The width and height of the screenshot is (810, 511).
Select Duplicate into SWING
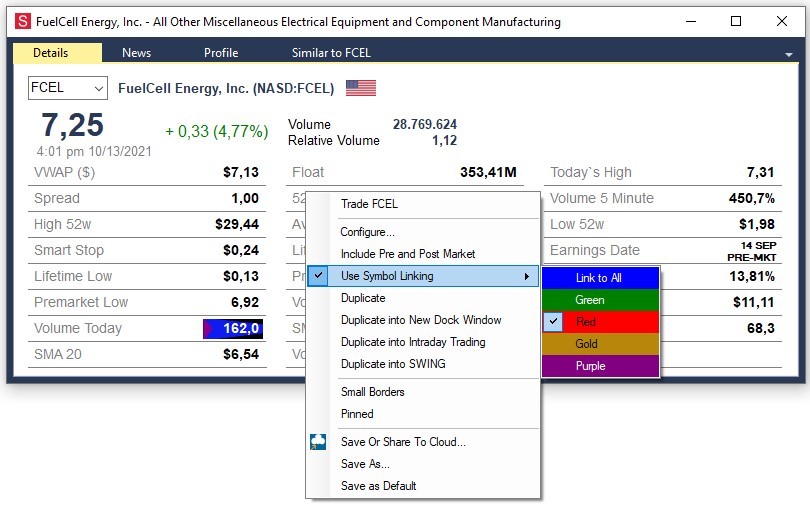[x=424, y=364]
